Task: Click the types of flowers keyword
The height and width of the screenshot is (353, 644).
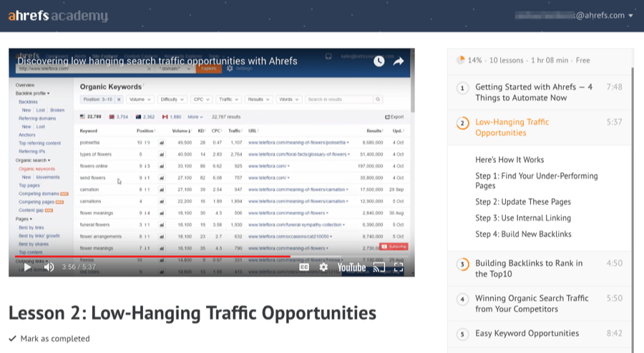Action: [96, 154]
